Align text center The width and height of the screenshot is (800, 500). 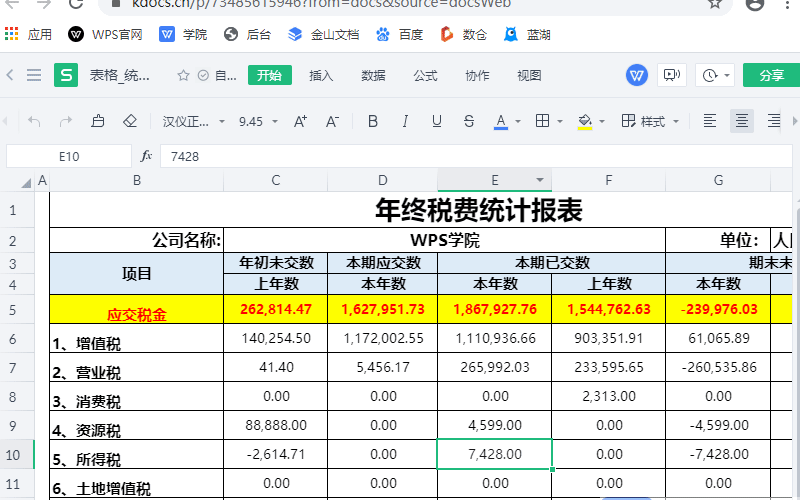pyautogui.click(x=741, y=121)
